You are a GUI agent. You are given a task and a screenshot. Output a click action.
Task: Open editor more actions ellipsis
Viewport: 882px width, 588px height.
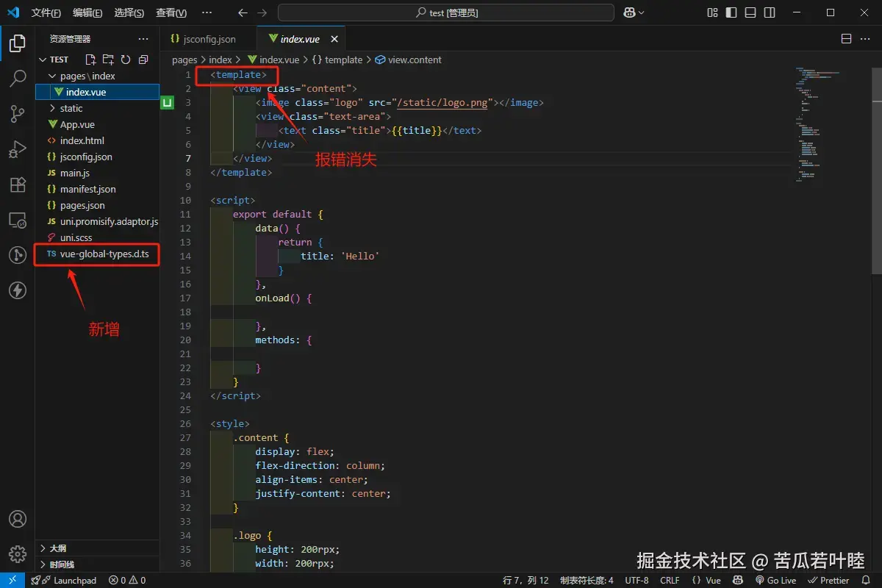[x=866, y=39]
